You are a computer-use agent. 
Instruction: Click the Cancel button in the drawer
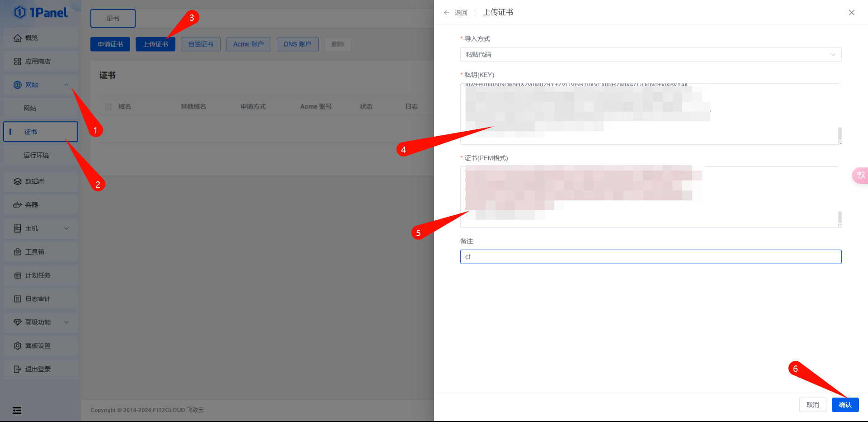(x=812, y=405)
